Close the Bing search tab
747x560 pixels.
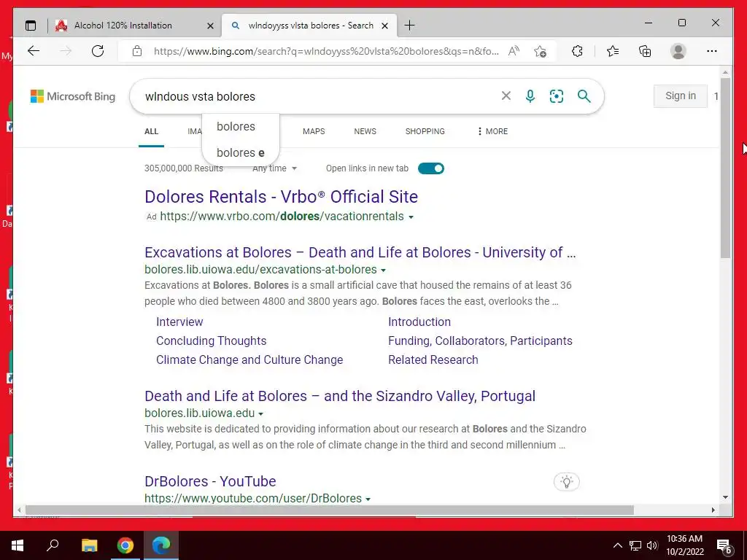click(385, 26)
